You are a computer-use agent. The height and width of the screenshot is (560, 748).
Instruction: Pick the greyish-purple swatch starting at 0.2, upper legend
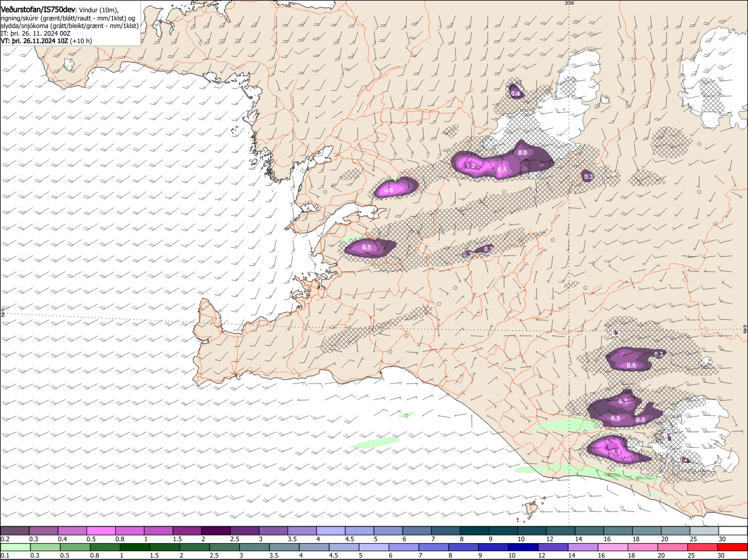15,531
